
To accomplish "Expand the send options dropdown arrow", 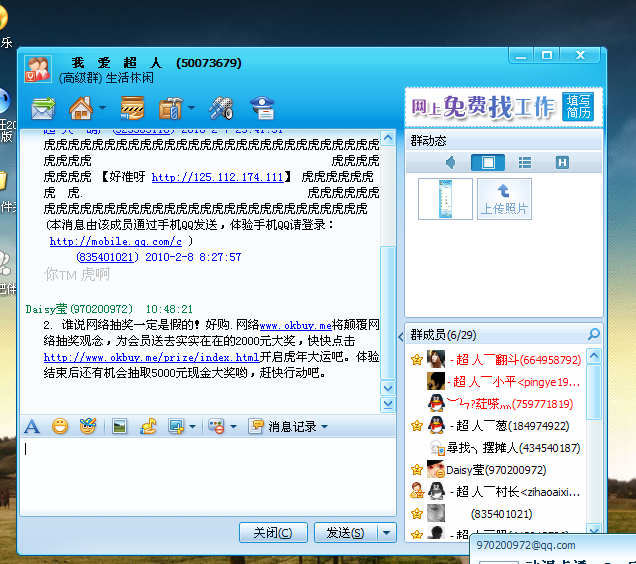I will [387, 532].
